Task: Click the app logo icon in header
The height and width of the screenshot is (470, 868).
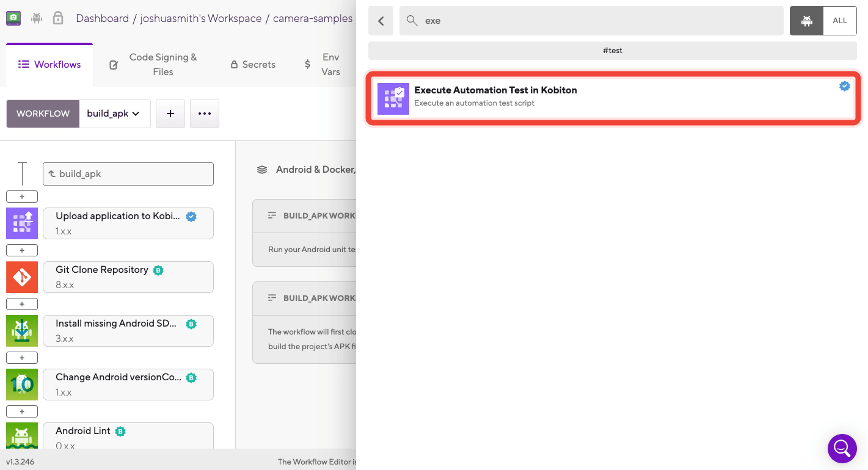Action: (x=13, y=18)
